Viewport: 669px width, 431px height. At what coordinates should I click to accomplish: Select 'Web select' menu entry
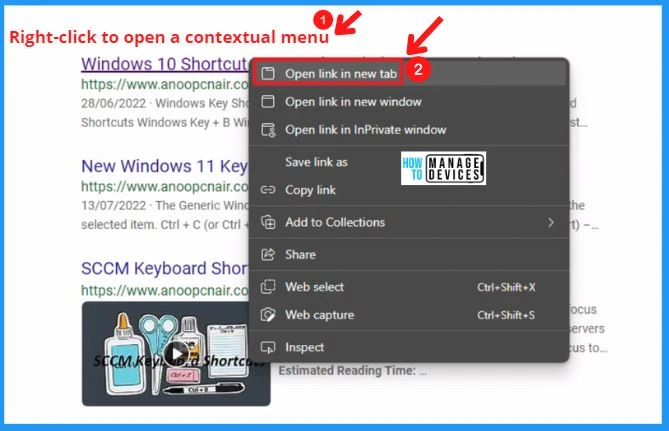click(409, 287)
